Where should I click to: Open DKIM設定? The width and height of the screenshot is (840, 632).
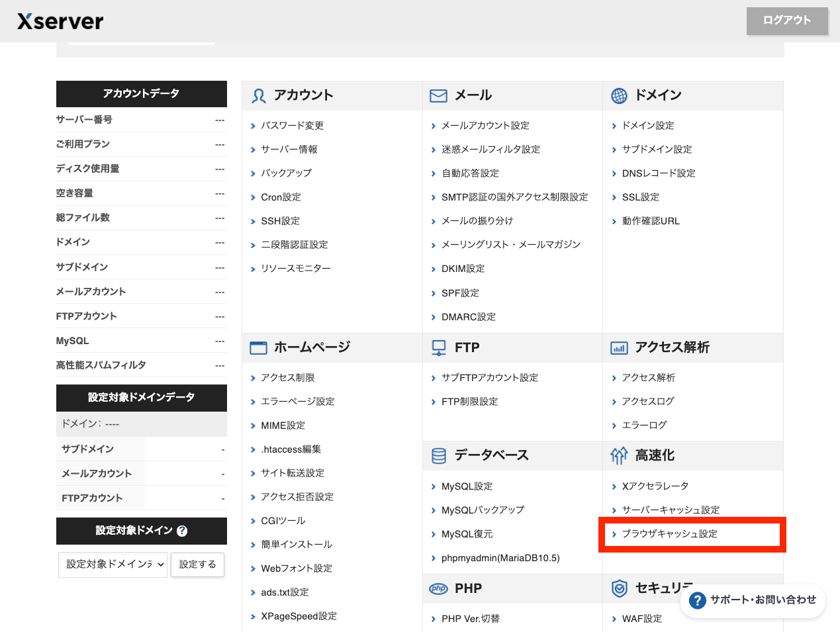[x=463, y=269]
